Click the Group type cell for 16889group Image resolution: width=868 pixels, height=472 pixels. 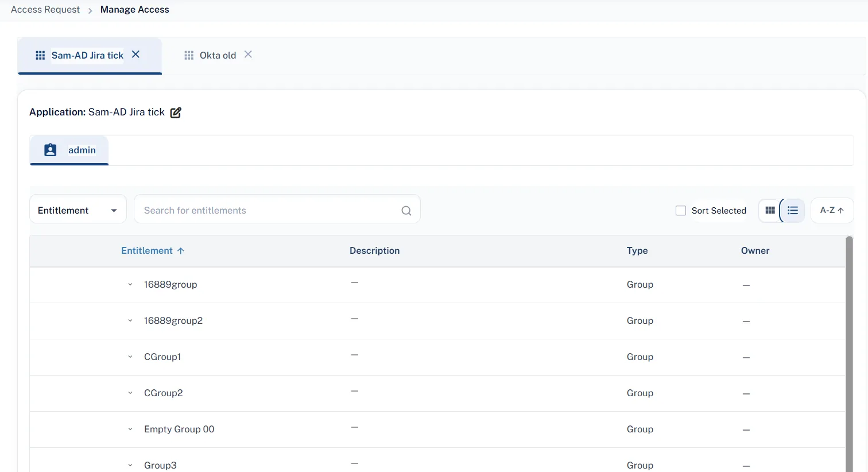(x=640, y=285)
